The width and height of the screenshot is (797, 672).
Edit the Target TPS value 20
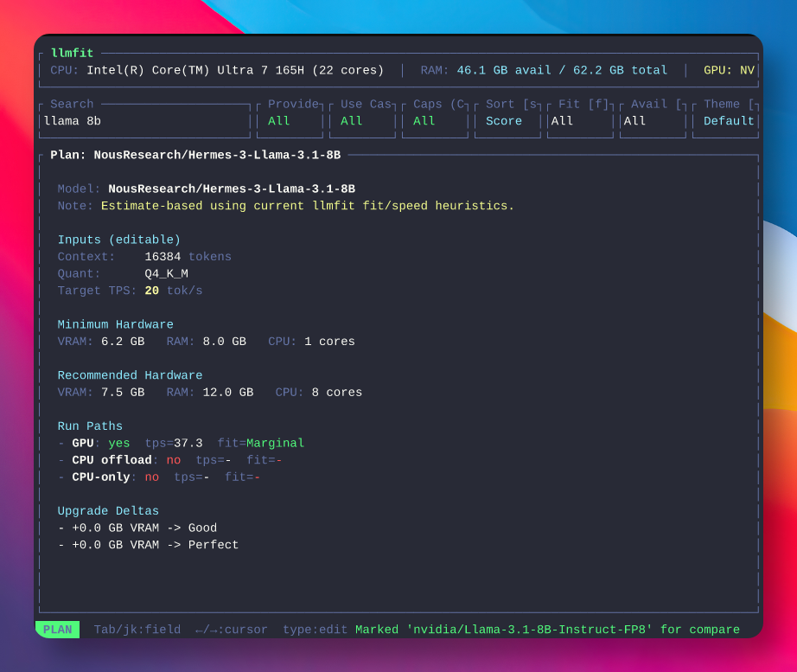tap(151, 291)
